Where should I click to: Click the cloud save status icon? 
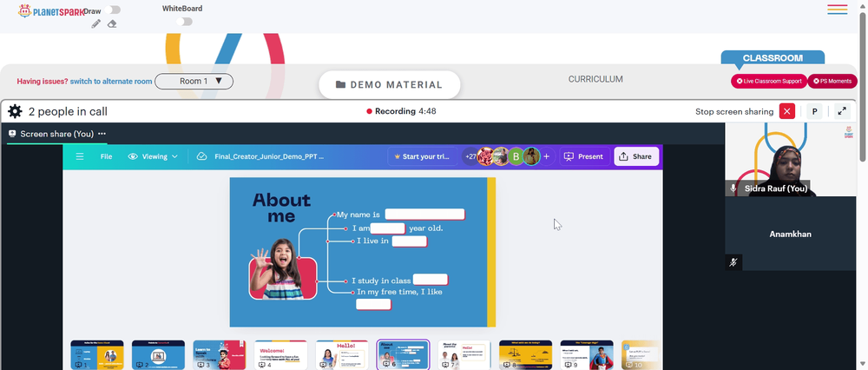click(x=201, y=156)
